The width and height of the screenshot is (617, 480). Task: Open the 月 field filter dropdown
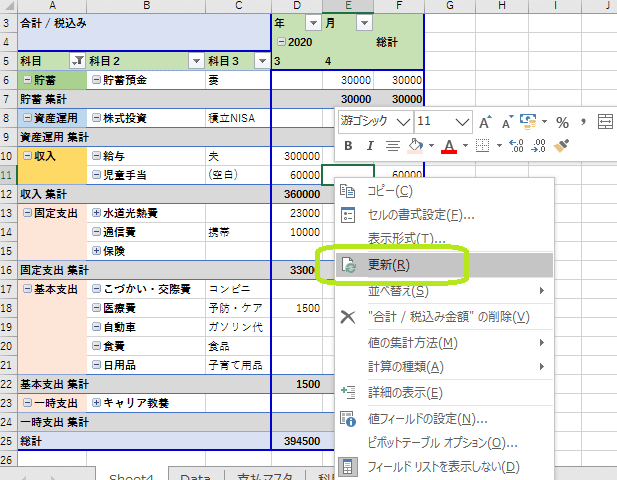pyautogui.click(x=364, y=23)
